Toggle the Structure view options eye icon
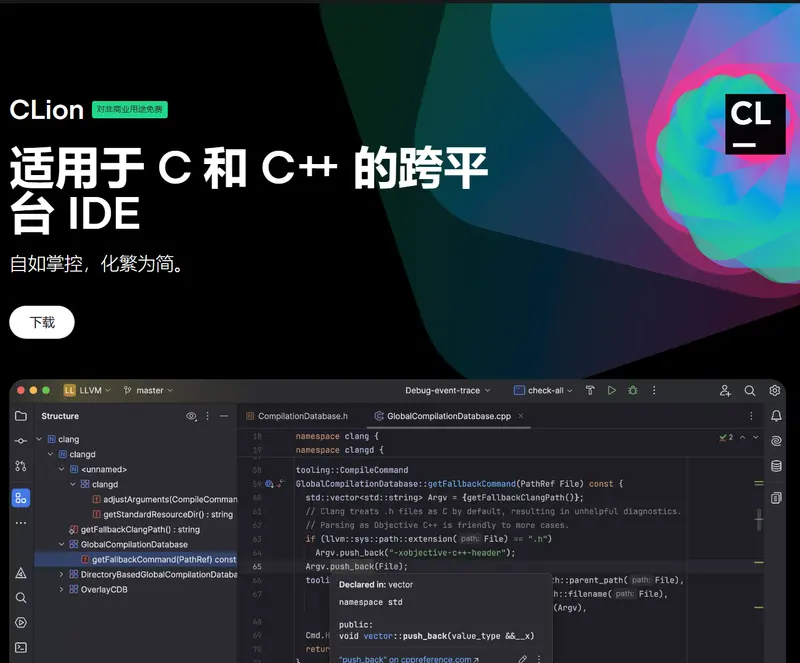Viewport: 800px width, 663px height. pyautogui.click(x=191, y=416)
